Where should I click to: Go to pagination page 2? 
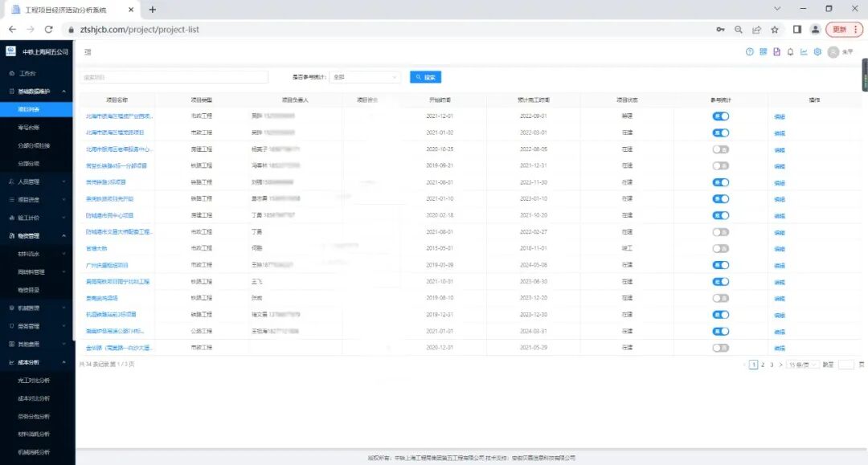click(x=763, y=365)
